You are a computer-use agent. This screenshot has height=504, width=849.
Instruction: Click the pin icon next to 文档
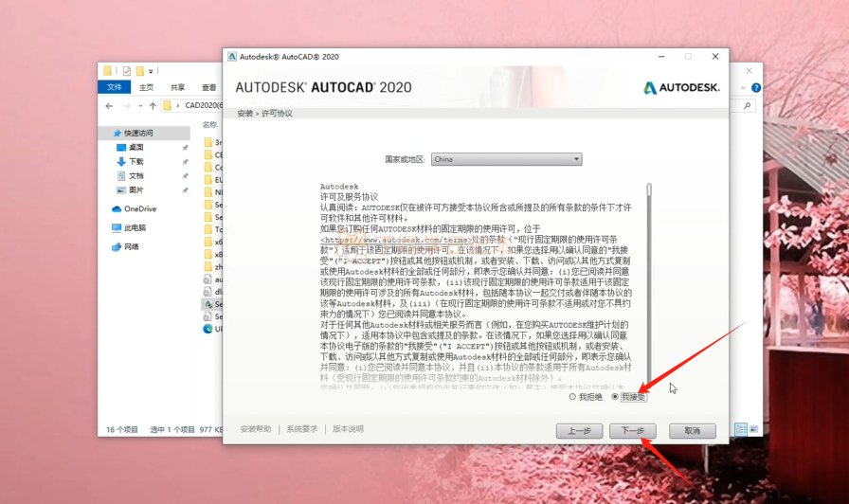pyautogui.click(x=185, y=176)
